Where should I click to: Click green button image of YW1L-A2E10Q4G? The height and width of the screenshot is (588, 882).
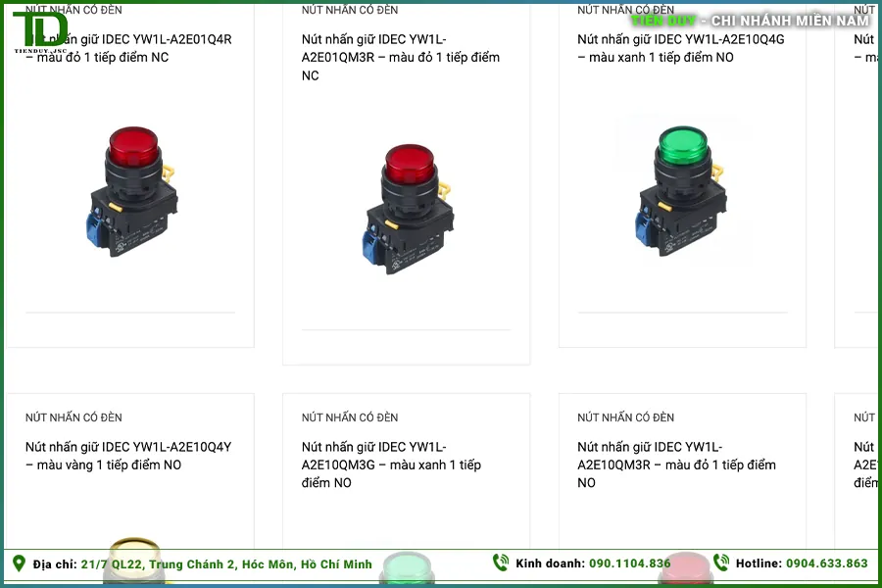pyautogui.click(x=681, y=191)
